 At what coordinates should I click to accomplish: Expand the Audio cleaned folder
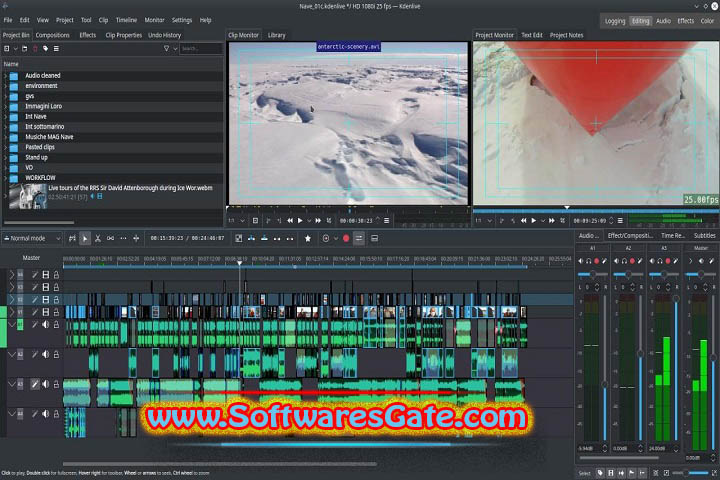tap(6, 75)
